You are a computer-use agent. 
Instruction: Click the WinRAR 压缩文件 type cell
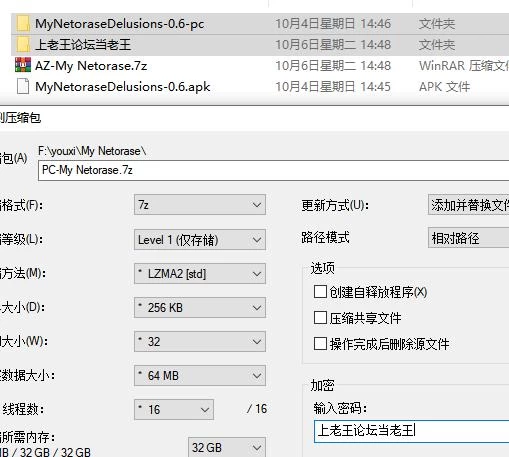463,66
